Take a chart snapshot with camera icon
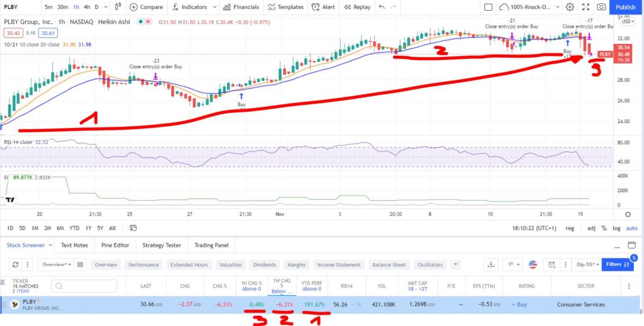644x326 pixels. [601, 7]
